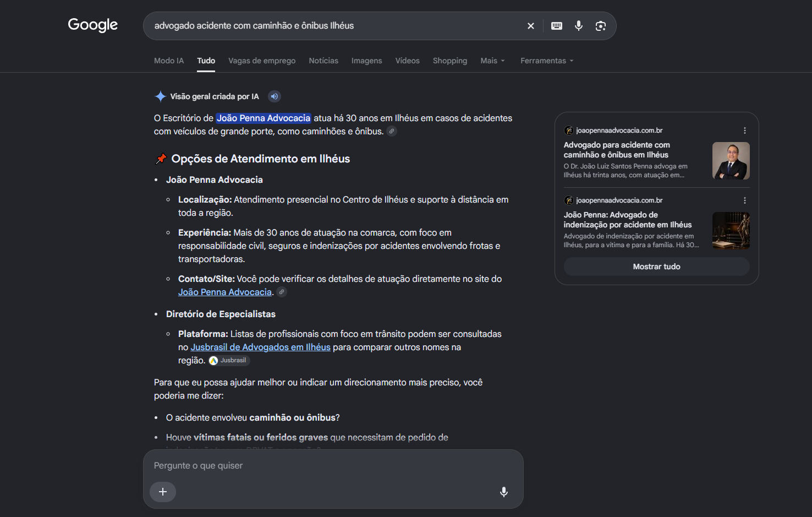Select the Tudo tab
812x517 pixels.
pyautogui.click(x=206, y=61)
